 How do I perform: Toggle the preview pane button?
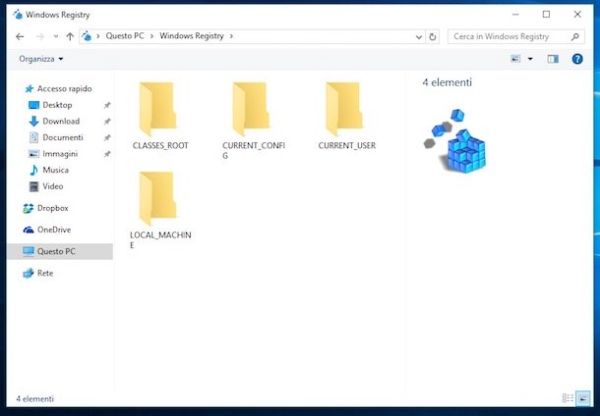pos(552,59)
